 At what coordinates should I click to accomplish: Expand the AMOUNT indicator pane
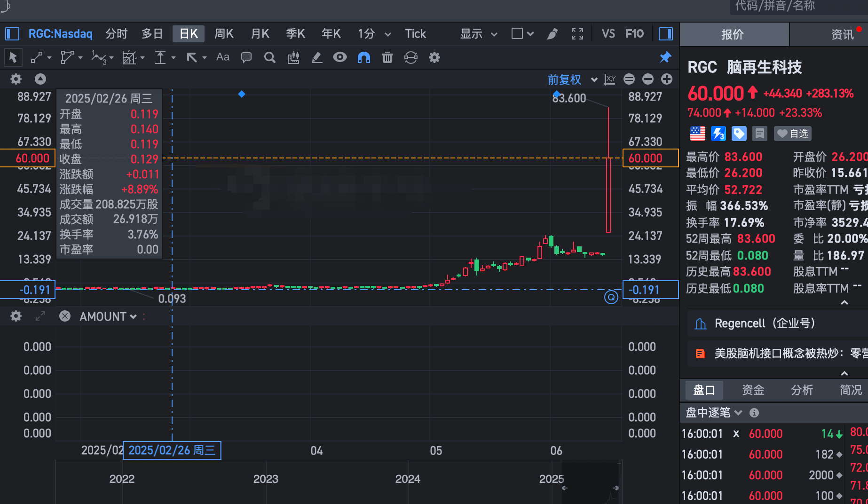coord(40,316)
